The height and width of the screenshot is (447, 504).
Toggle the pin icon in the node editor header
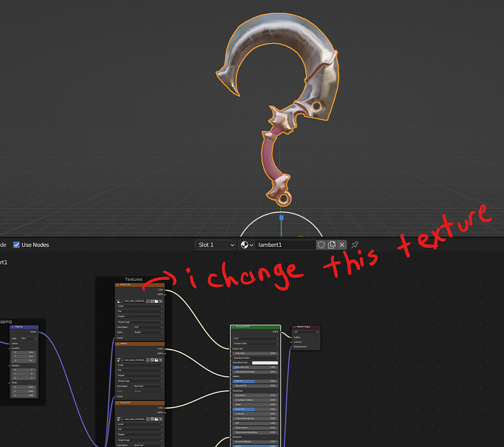point(355,245)
